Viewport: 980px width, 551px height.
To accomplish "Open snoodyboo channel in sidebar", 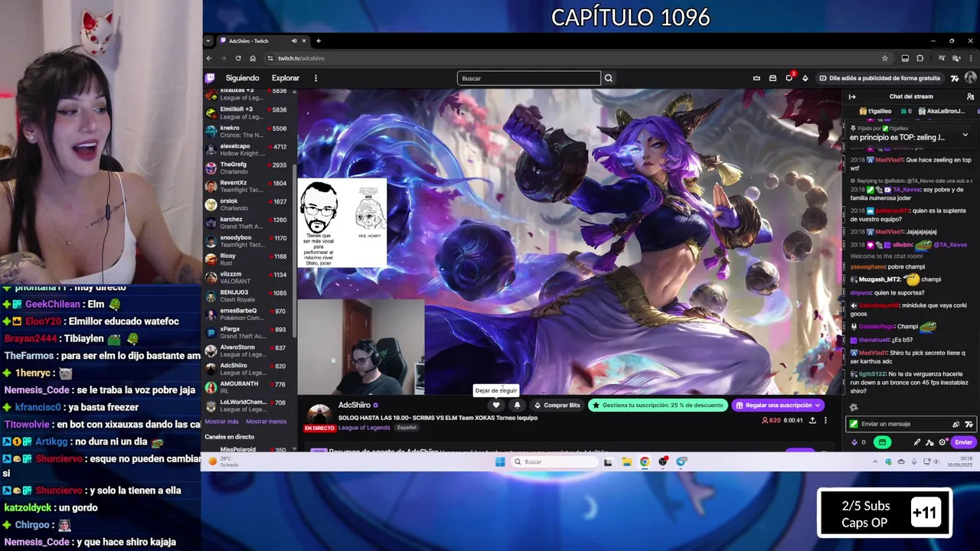I will click(246, 241).
